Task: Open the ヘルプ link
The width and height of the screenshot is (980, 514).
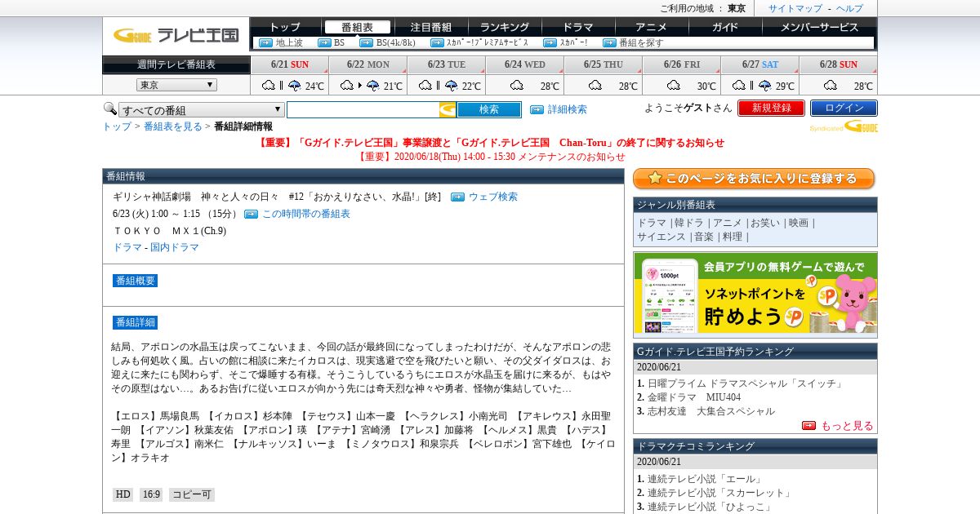Action: [849, 8]
